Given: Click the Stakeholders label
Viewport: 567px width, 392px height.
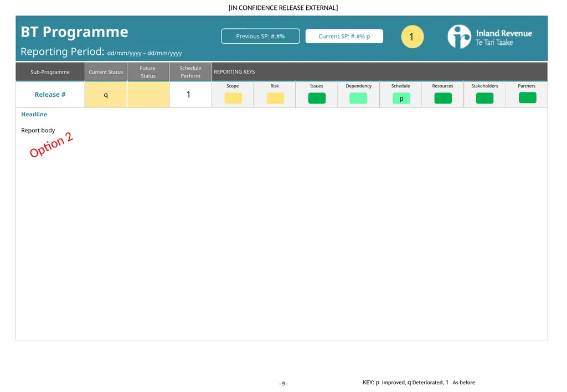Looking at the screenshot, I should tap(484, 86).
